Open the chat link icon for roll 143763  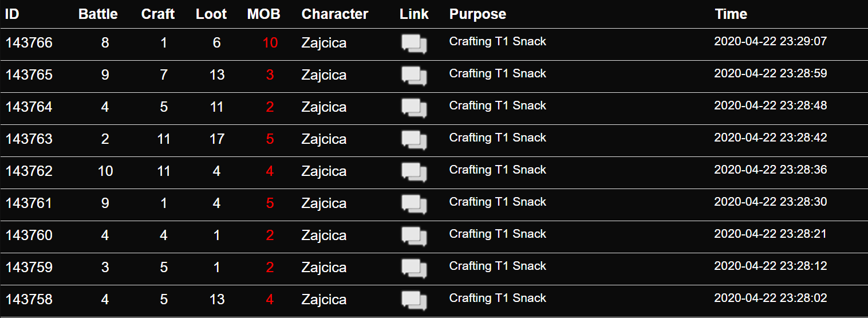414,140
